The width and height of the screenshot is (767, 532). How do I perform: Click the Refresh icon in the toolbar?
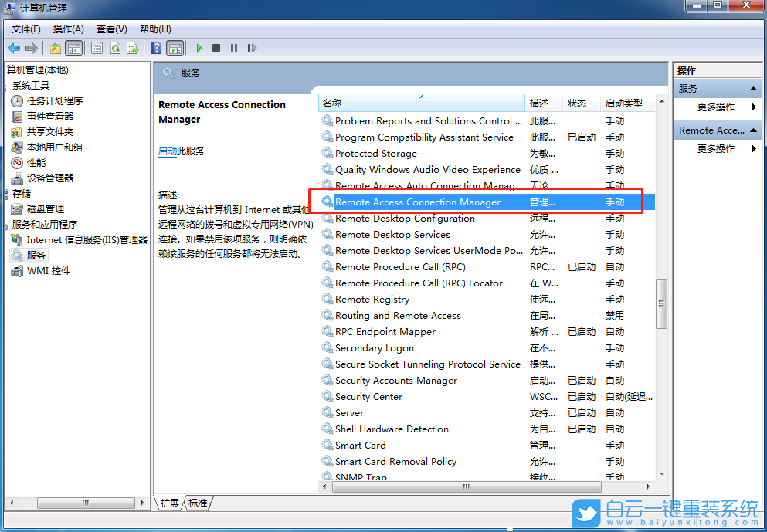pyautogui.click(x=115, y=48)
